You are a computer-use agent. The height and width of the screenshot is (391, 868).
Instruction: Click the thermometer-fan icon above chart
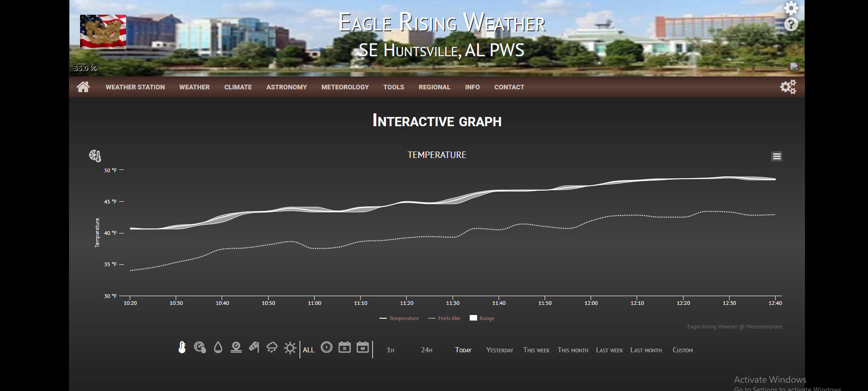(95, 156)
